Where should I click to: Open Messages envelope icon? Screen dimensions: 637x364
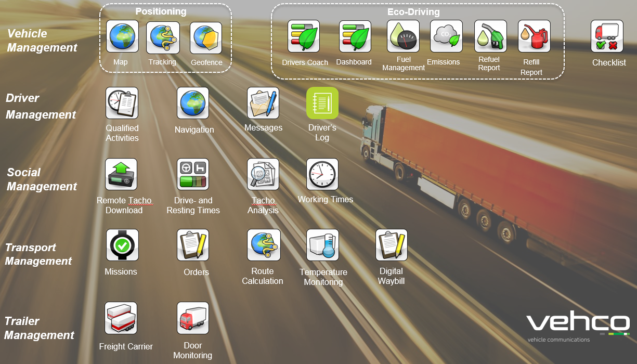pos(263,103)
